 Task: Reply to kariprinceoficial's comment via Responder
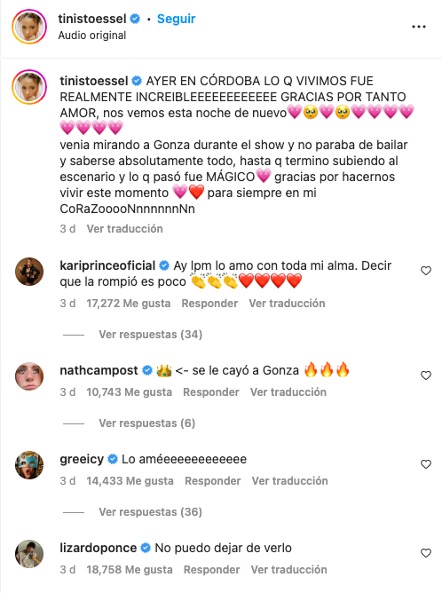click(x=209, y=303)
